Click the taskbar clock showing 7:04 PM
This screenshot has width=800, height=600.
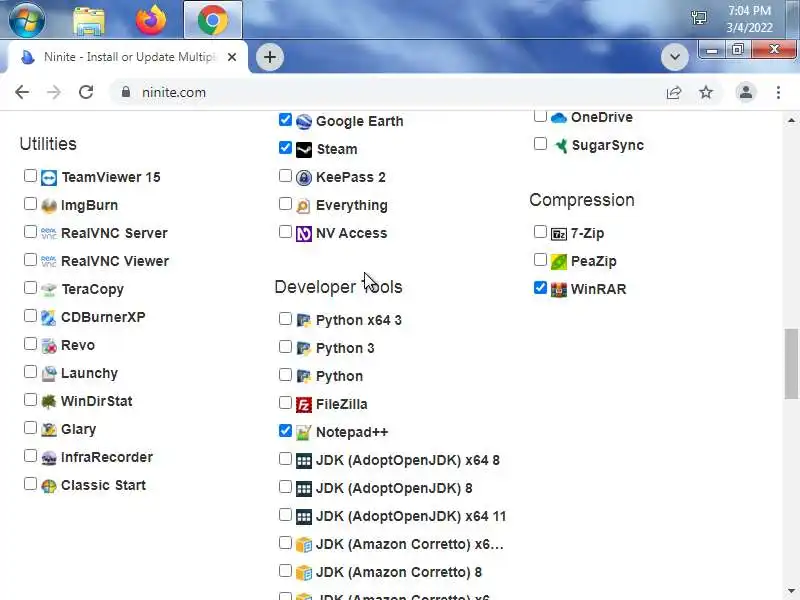[749, 19]
